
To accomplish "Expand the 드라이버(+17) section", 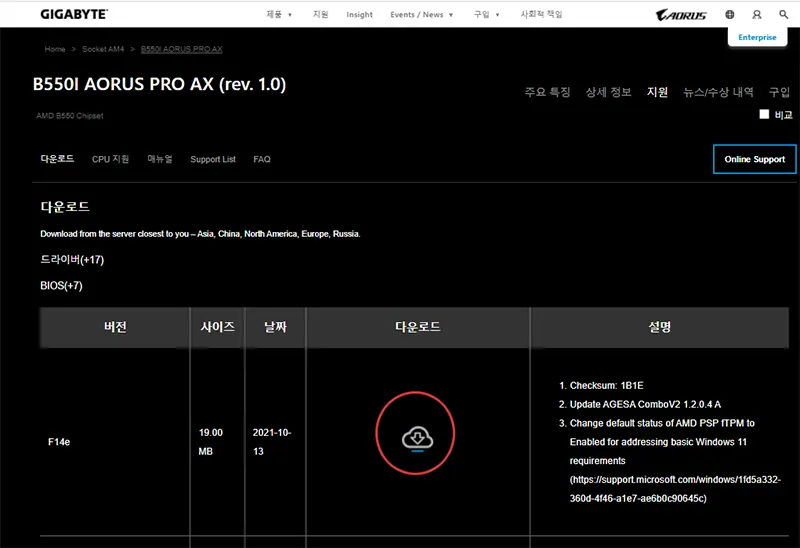I will (x=72, y=260).
